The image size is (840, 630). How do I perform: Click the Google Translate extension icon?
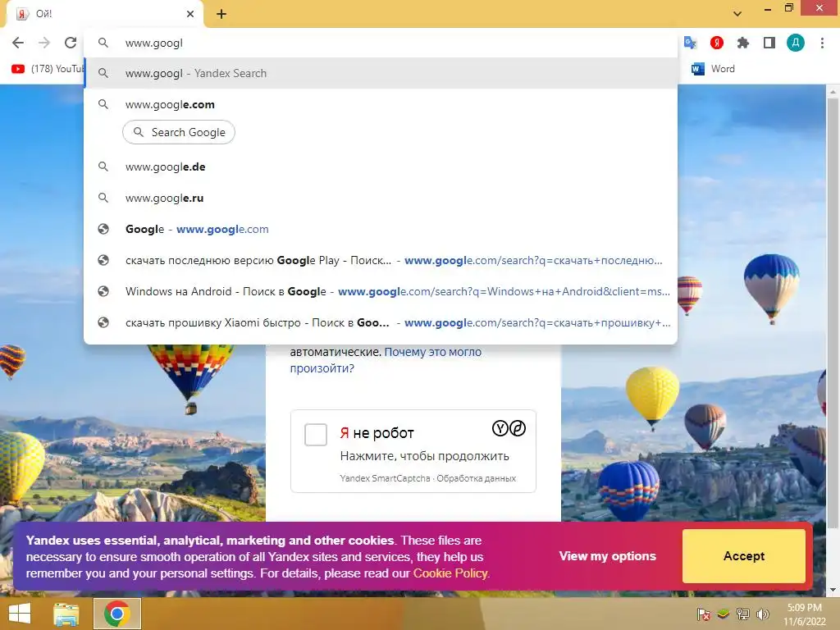point(690,43)
